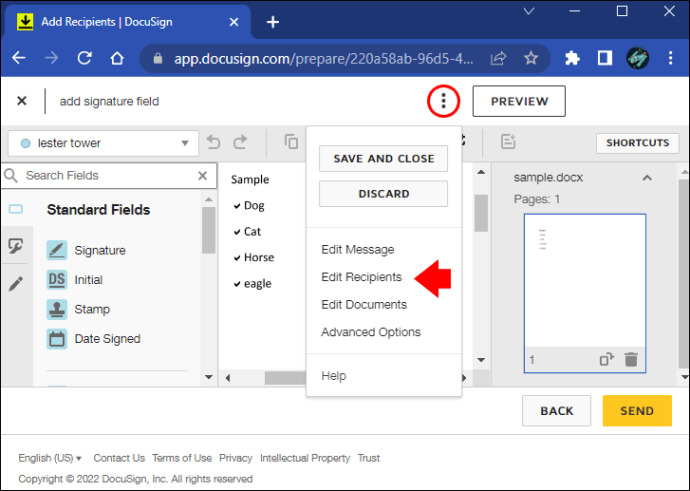Click the document vertical scrollbar thumb
Viewport: 690px width, 491px height.
481,213
